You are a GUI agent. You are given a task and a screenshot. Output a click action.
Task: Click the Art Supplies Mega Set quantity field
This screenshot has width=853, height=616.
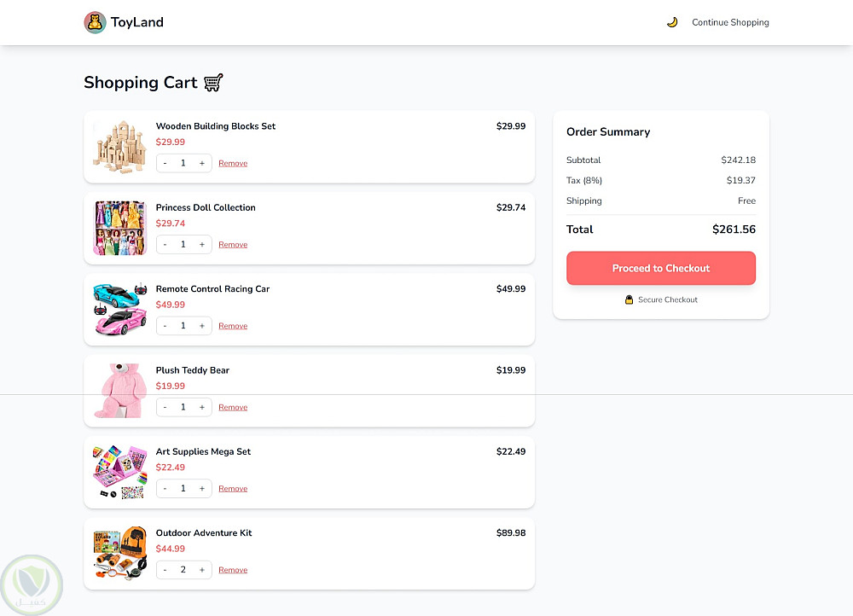183,489
